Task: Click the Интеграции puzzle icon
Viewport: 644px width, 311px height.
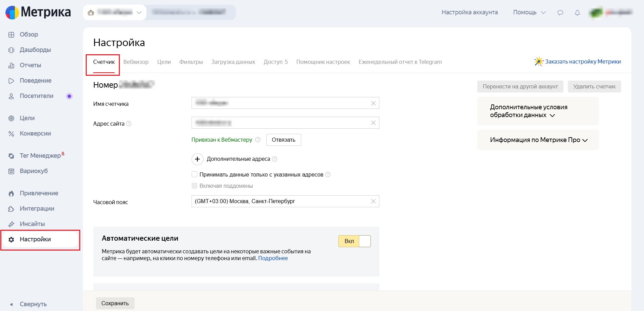Action: pyautogui.click(x=11, y=209)
